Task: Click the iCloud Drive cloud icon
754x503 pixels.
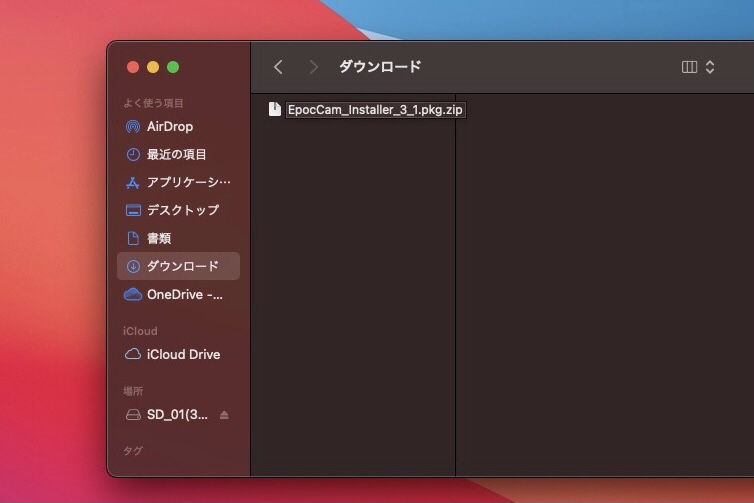Action: coord(133,354)
